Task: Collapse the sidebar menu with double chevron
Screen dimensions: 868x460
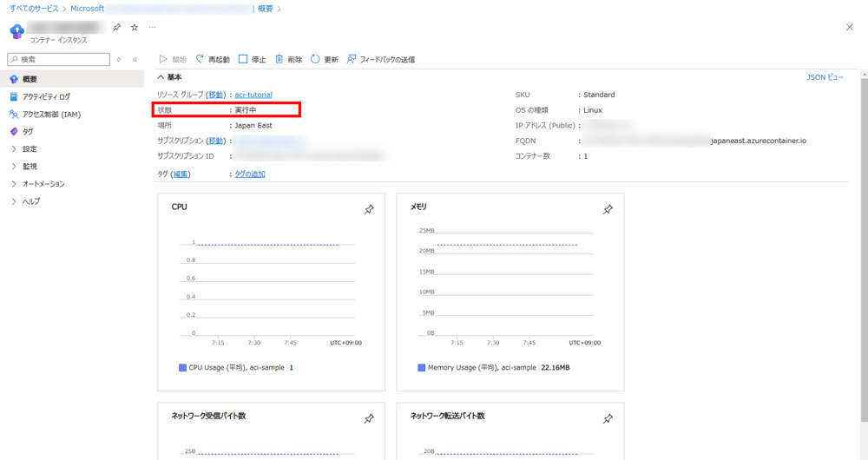Action: [x=135, y=59]
